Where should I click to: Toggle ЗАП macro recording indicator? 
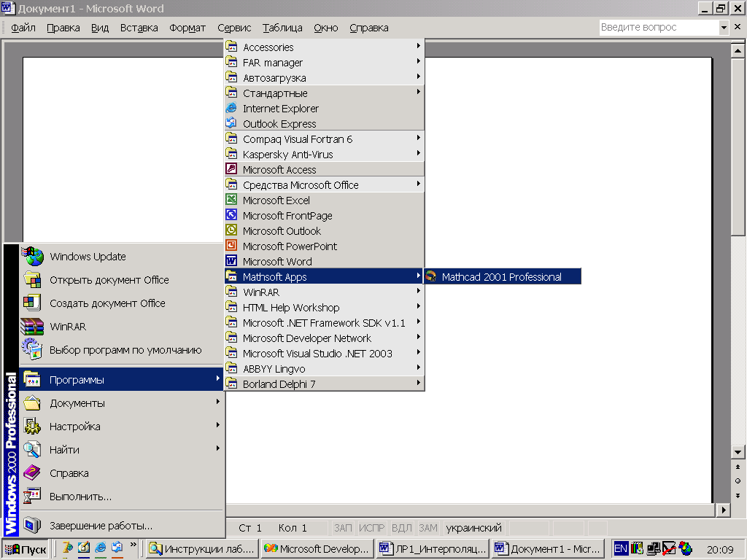(x=343, y=528)
